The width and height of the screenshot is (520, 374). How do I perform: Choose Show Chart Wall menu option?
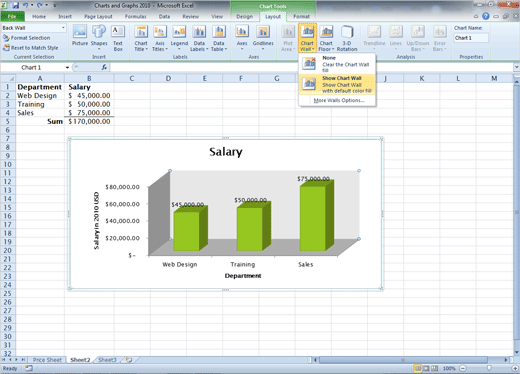coord(337,84)
